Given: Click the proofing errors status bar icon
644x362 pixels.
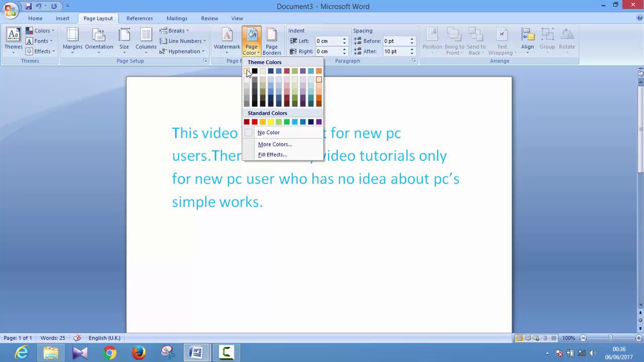Looking at the screenshot, I should point(77,338).
